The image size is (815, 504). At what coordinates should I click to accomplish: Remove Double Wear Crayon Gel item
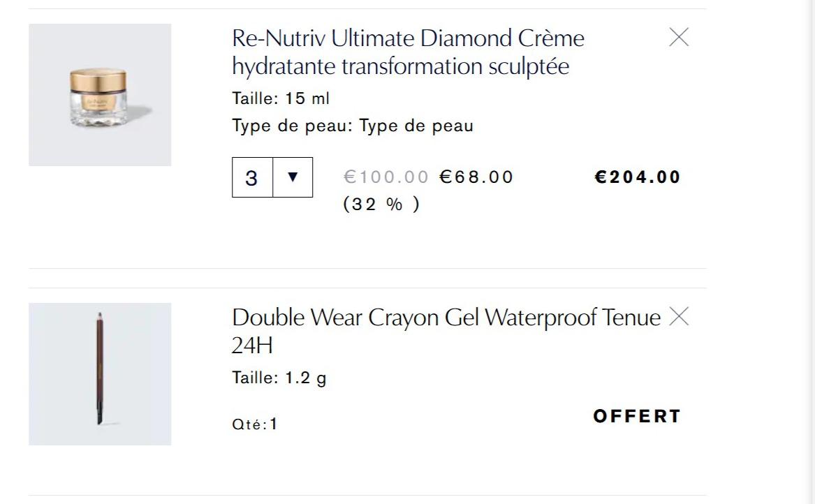pyautogui.click(x=679, y=317)
